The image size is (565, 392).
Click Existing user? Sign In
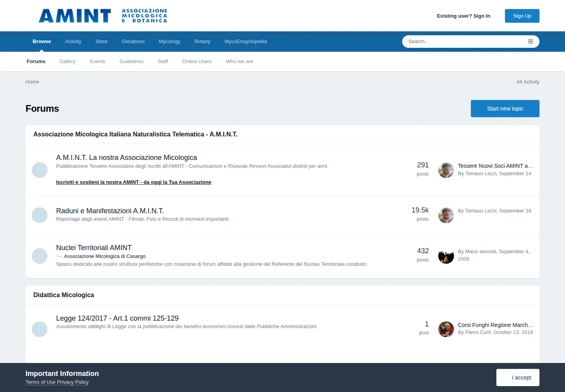tap(463, 16)
